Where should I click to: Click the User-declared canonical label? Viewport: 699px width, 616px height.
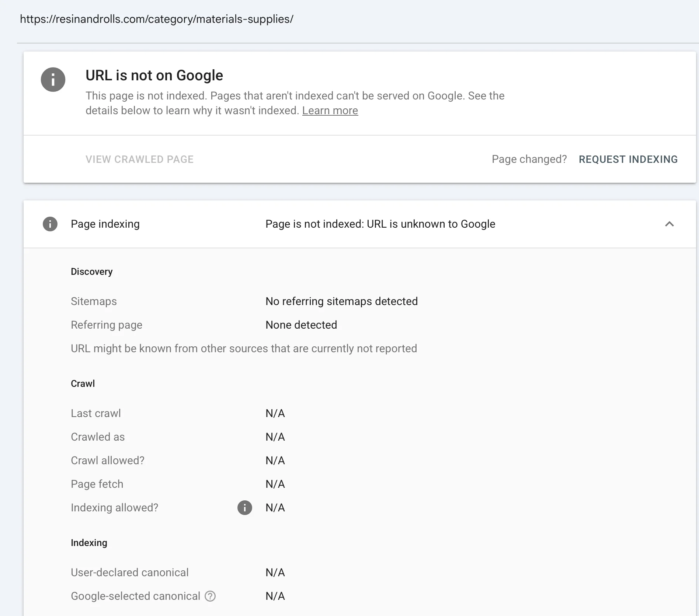click(130, 573)
